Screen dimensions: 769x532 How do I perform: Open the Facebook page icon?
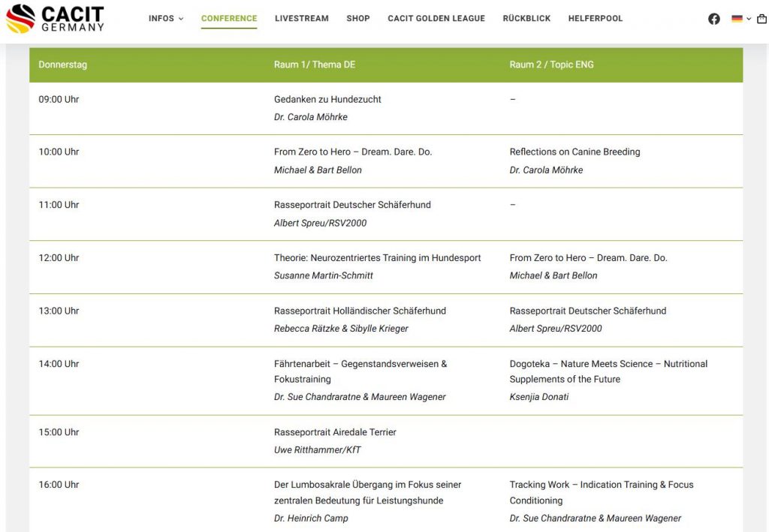point(714,19)
